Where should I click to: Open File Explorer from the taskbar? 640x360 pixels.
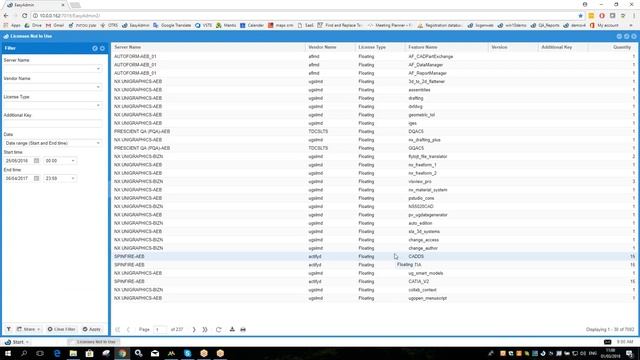coord(73,353)
